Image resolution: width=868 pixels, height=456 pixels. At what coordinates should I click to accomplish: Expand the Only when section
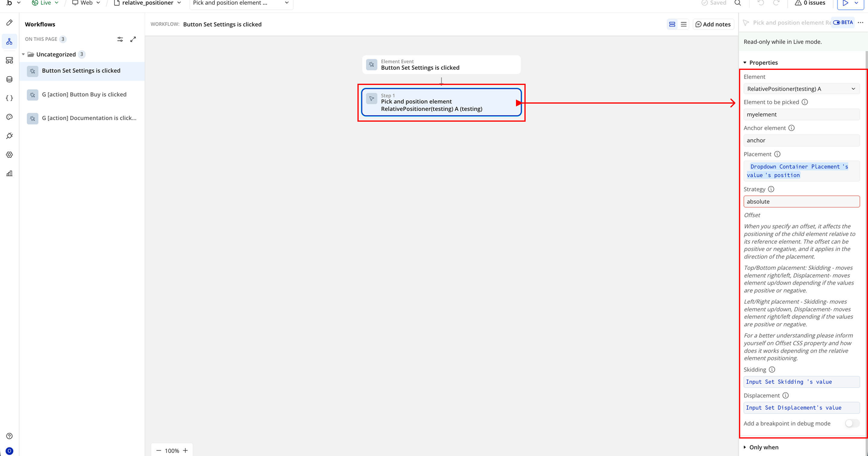pos(763,447)
